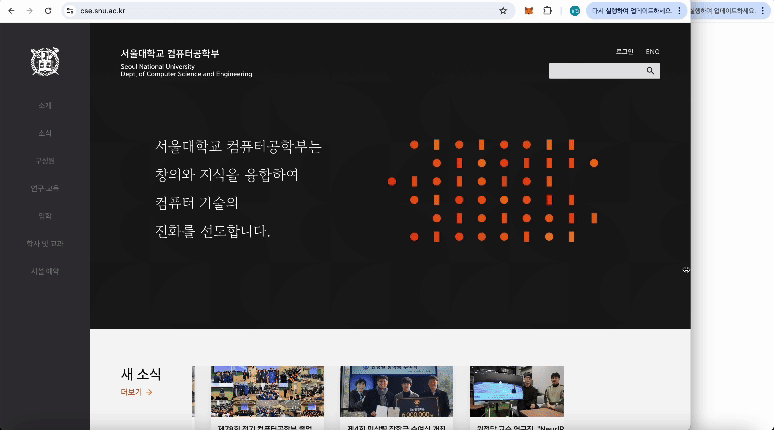Viewport: 774px width, 430px height.
Task: Open the extensions puzzle icon
Action: pyautogui.click(x=547, y=10)
